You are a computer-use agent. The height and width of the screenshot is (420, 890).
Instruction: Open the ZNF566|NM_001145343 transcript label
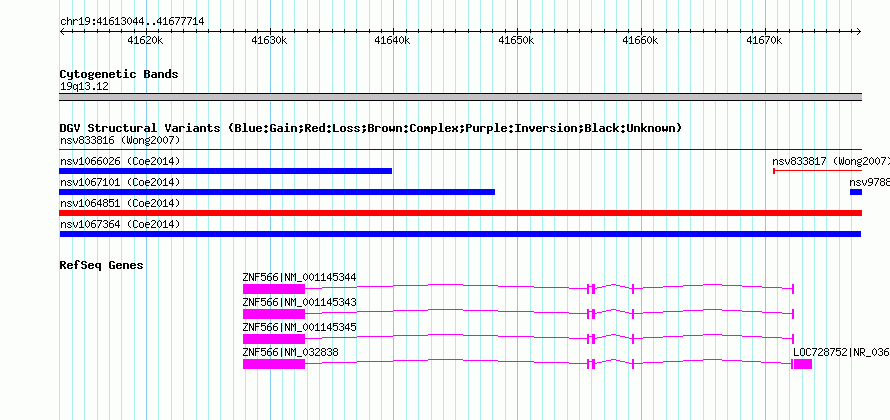[299, 303]
